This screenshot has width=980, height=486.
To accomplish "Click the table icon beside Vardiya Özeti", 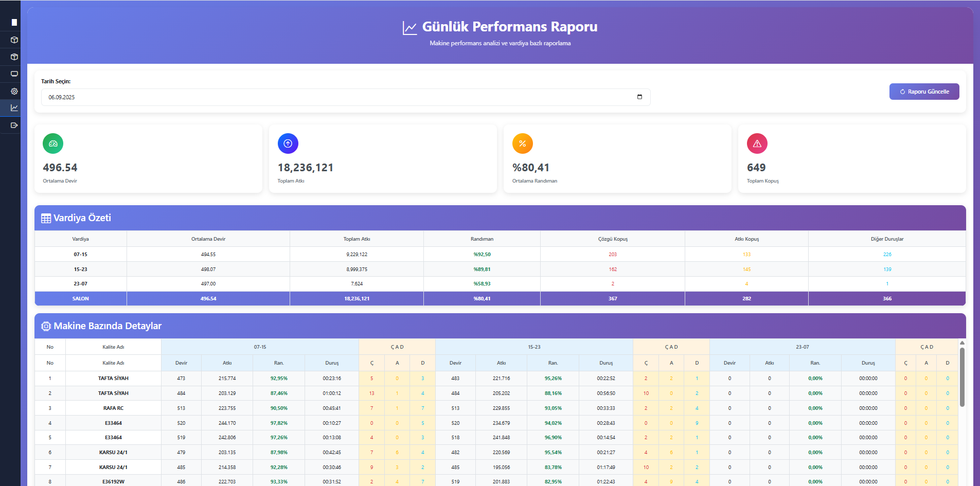I will [46, 218].
